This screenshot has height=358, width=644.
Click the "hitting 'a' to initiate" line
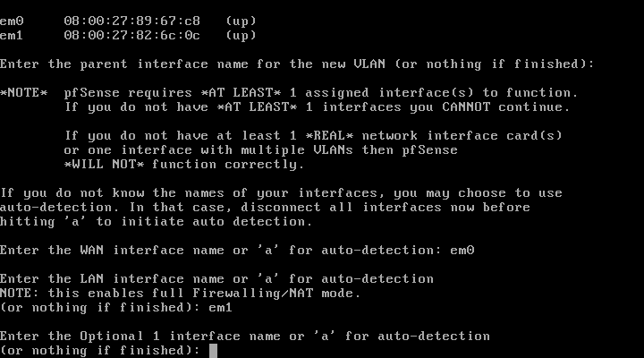coord(156,222)
